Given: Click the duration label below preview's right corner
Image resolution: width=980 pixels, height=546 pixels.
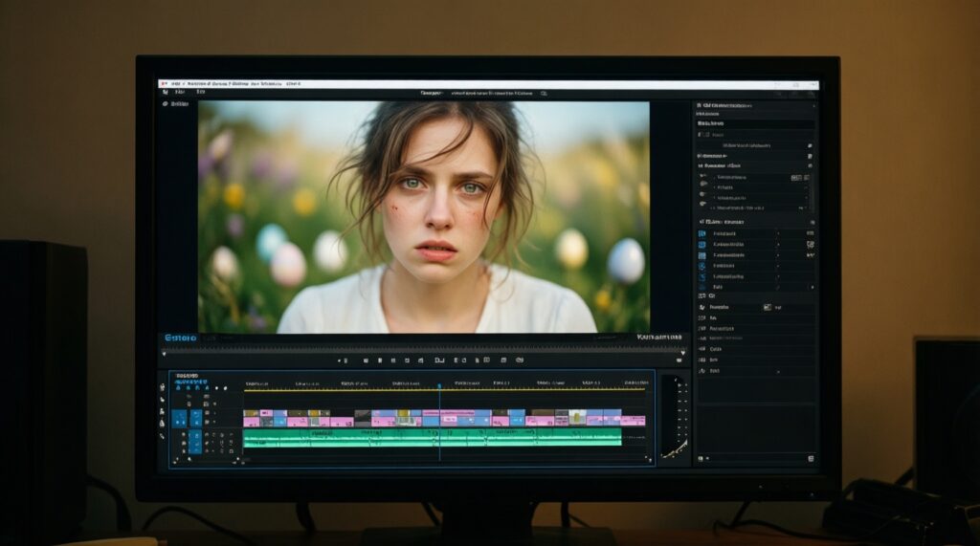Looking at the screenshot, I should (x=660, y=338).
